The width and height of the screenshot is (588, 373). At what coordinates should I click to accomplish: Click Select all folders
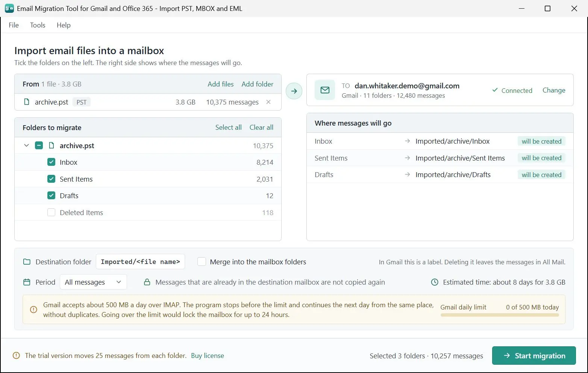tap(229, 127)
